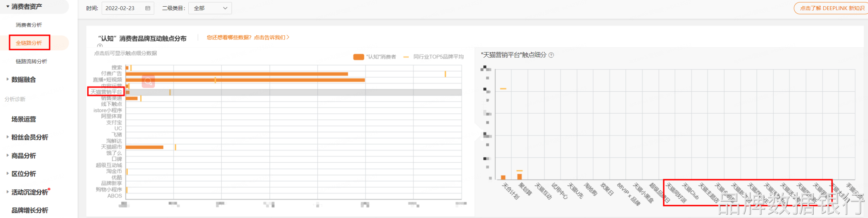868x218 pixels.
Task: Click the ABOS row label
Action: pos(115,196)
